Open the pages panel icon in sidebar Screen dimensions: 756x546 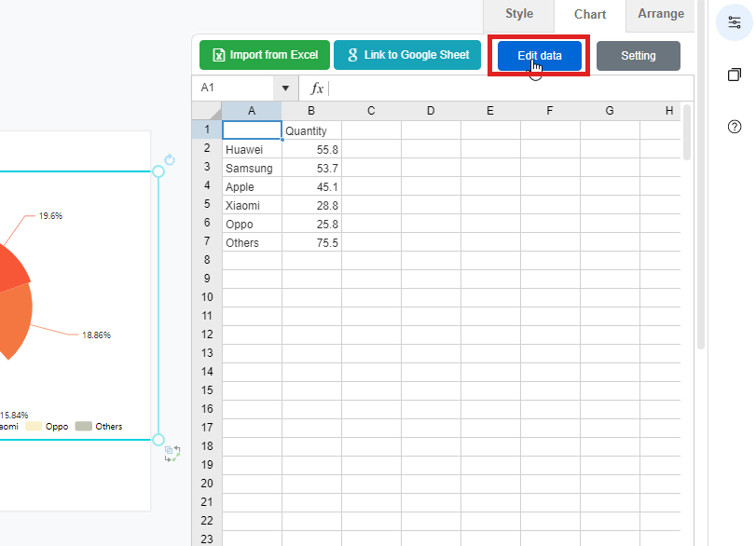pos(735,75)
